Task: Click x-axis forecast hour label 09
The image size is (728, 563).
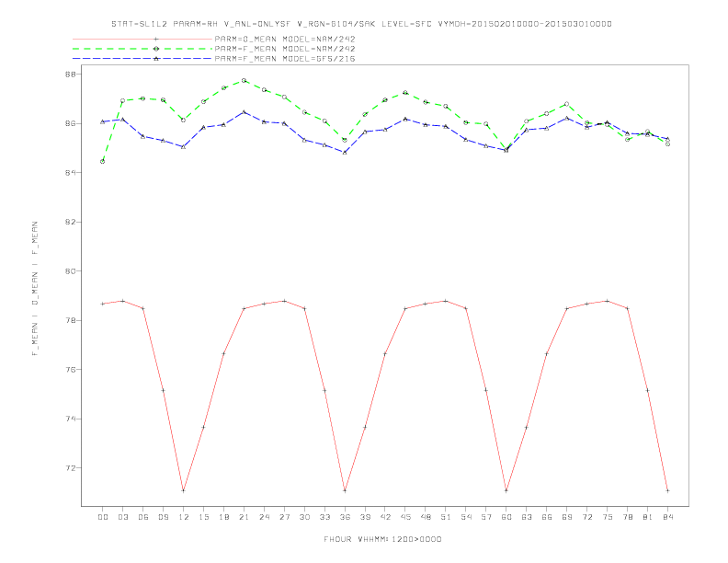Action: [x=163, y=517]
